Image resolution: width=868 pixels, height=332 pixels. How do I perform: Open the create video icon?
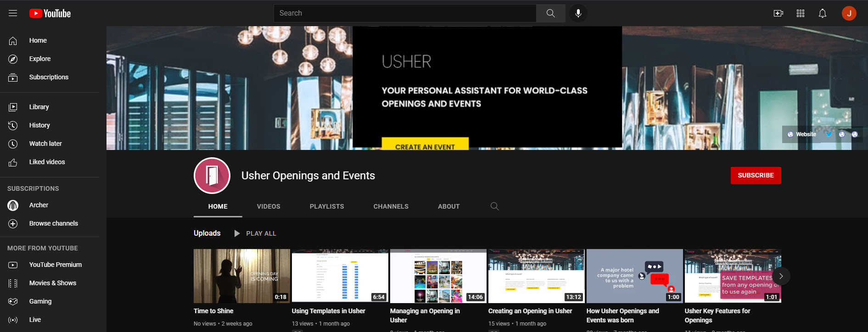[x=778, y=13]
